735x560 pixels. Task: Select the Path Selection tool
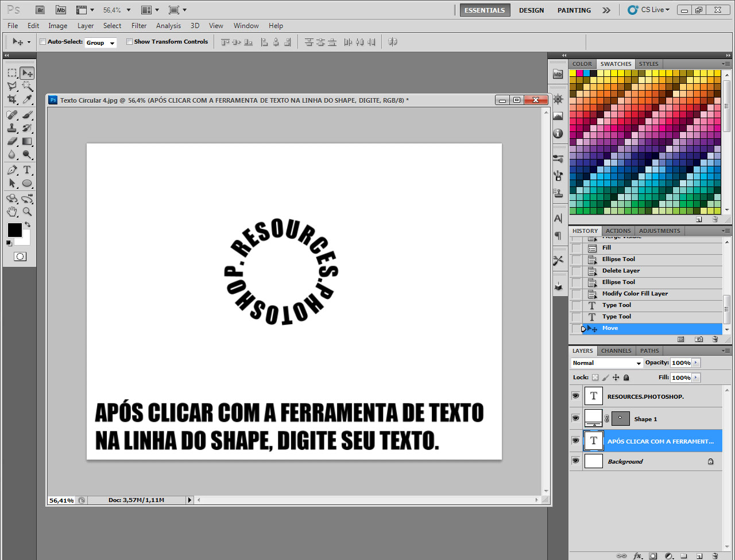12,183
